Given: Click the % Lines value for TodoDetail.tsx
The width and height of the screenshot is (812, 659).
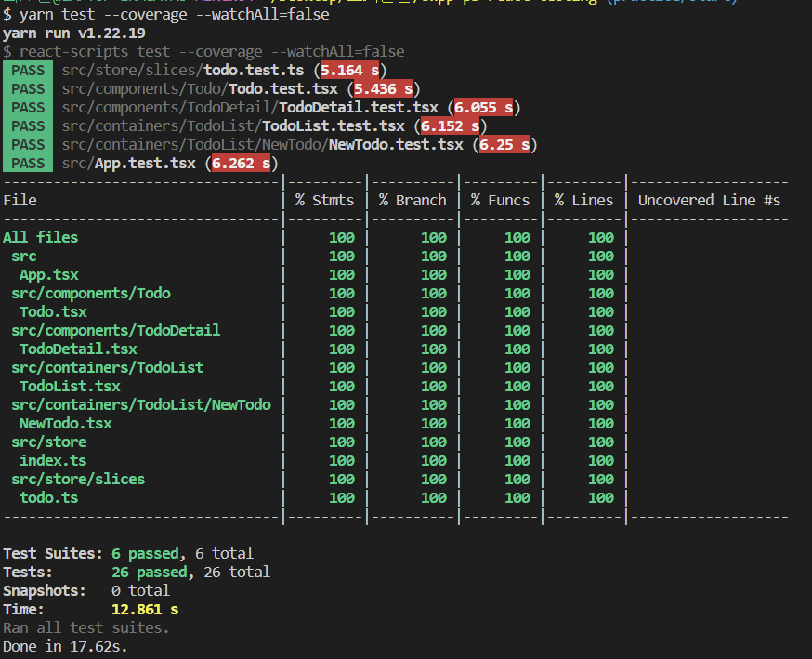Looking at the screenshot, I should [x=601, y=349].
